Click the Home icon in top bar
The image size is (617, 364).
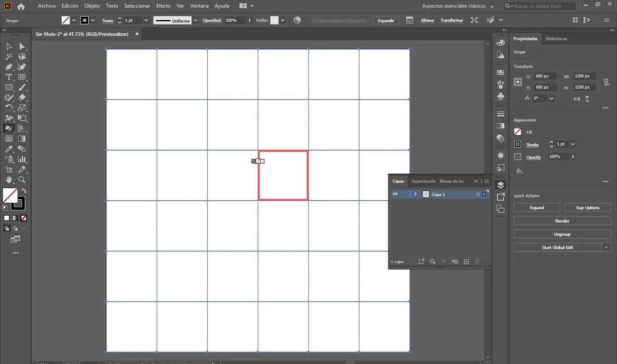pyautogui.click(x=21, y=6)
